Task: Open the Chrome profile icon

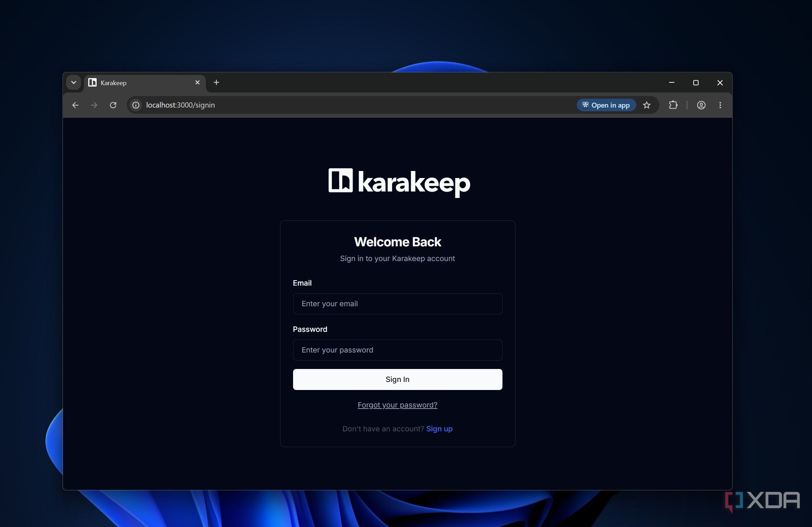Action: 701,105
